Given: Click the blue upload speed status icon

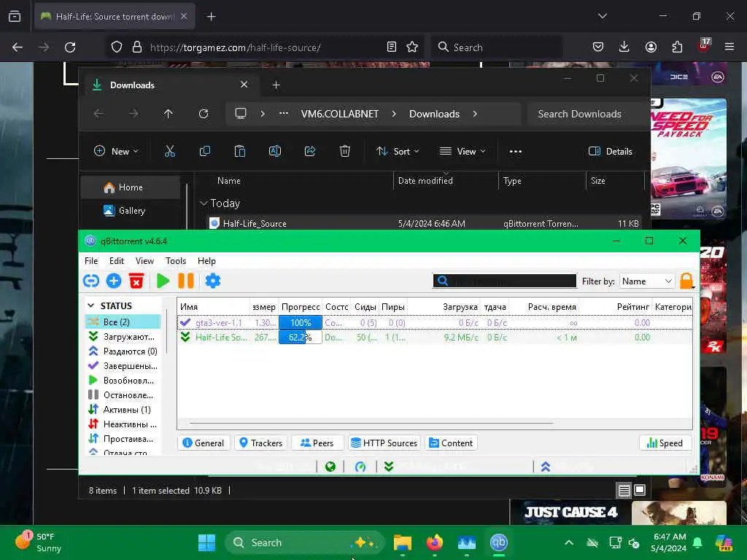Looking at the screenshot, I should (546, 467).
